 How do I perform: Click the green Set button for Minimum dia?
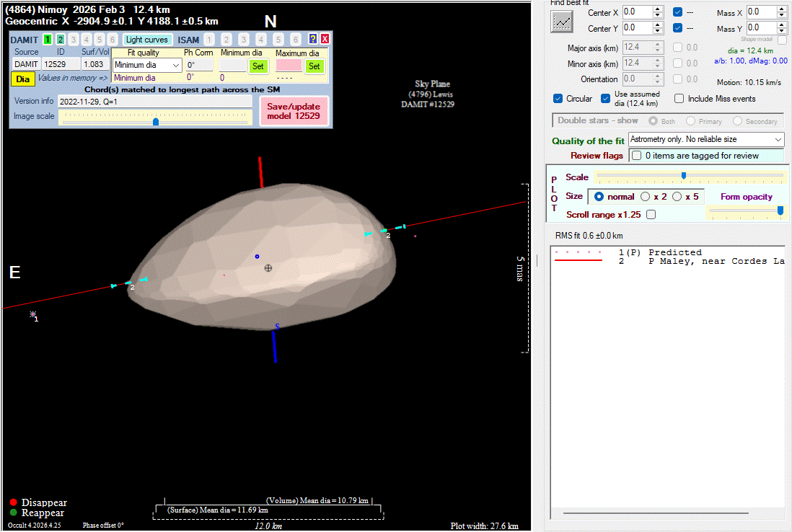click(258, 66)
